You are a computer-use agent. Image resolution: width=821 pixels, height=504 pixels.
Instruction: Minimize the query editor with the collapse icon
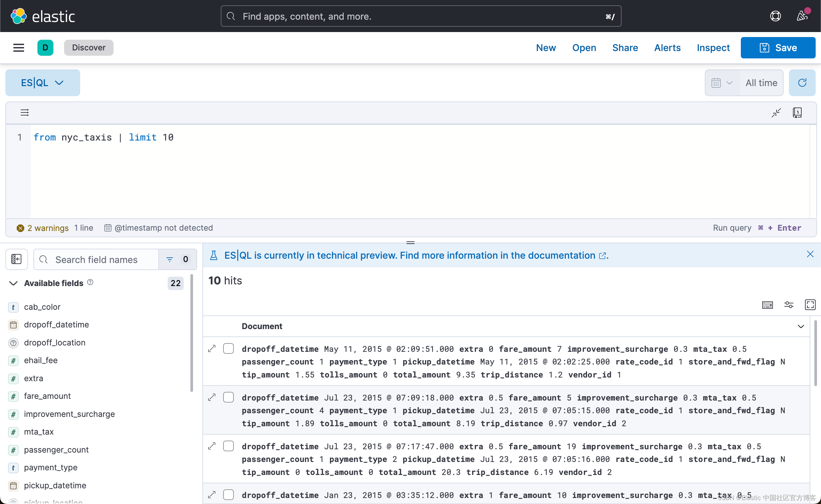[x=776, y=113]
